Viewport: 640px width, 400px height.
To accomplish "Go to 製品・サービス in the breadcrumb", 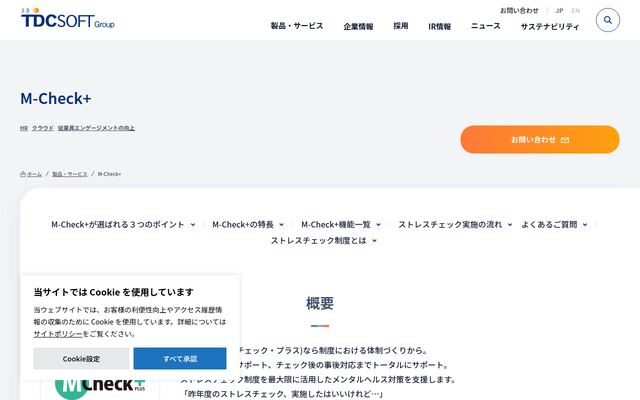I will click(70, 174).
